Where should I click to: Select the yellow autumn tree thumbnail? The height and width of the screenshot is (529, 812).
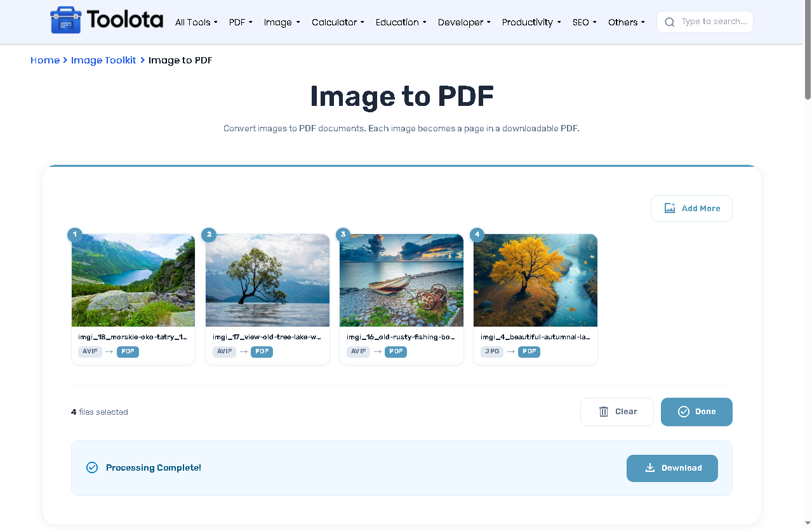click(x=535, y=280)
